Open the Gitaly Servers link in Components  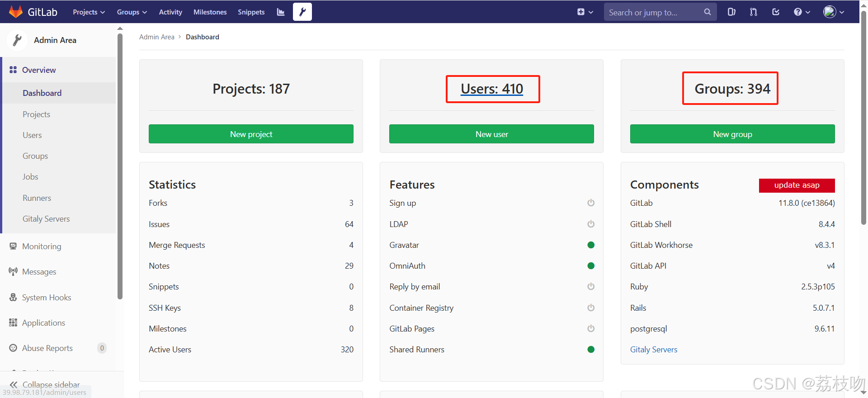point(654,350)
